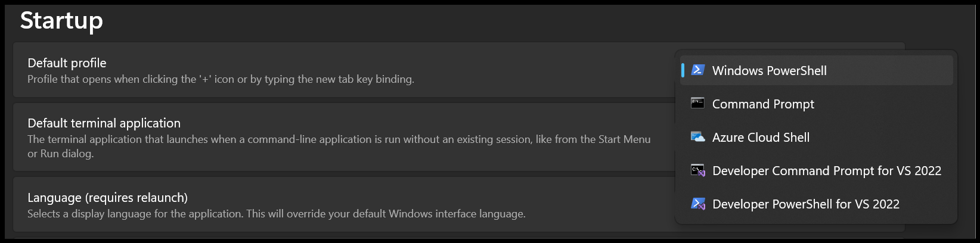Choose Command Prompt from the profile list
Image resolution: width=980 pixels, height=243 pixels.
[763, 104]
